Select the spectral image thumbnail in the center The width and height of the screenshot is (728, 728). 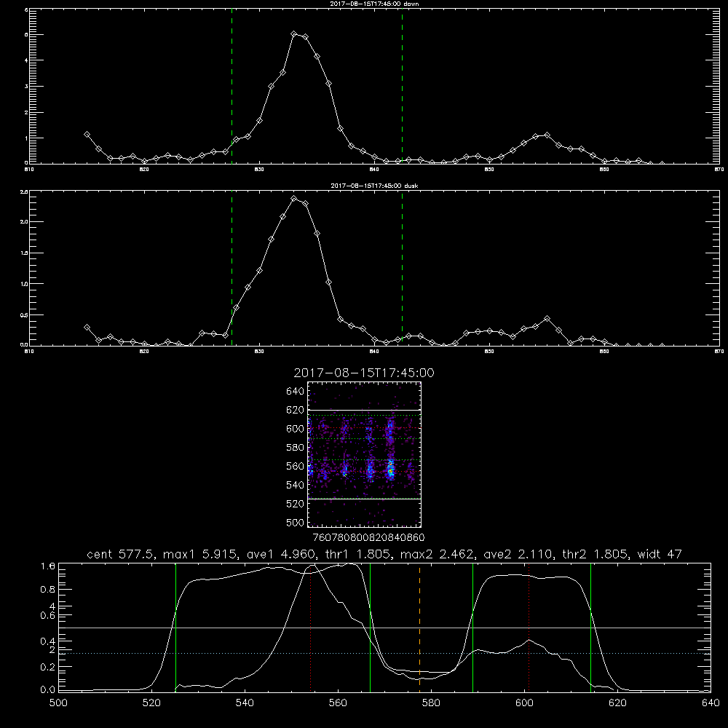365,454
